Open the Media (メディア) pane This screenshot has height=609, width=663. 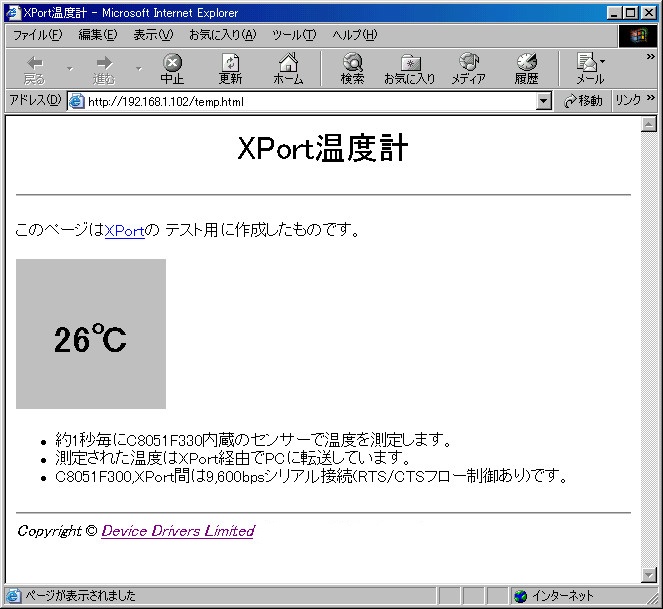tap(468, 70)
